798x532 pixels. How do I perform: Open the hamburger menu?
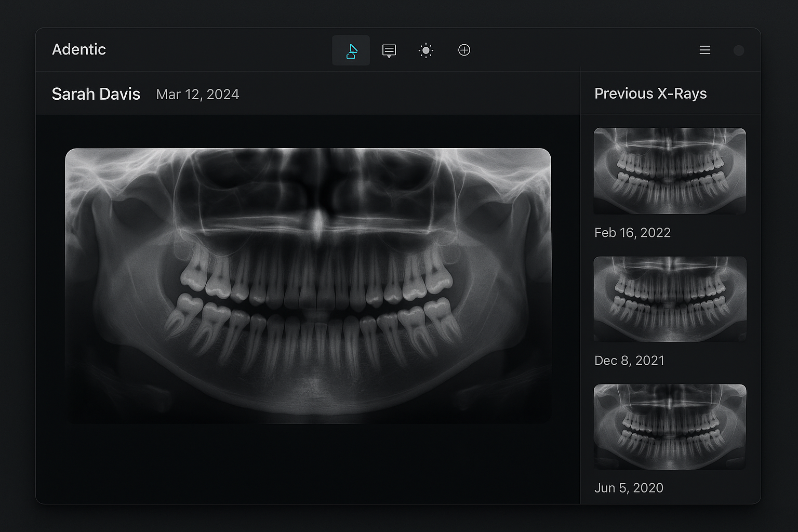click(704, 50)
